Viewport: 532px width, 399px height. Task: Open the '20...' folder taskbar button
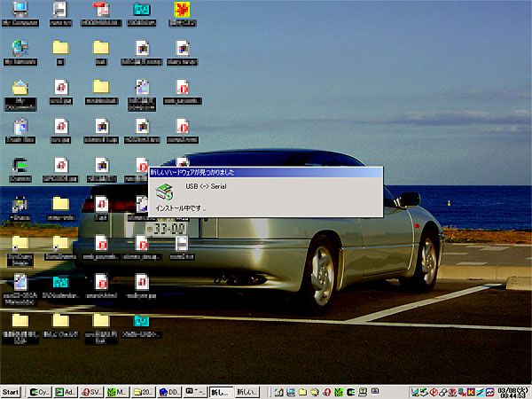[x=143, y=392]
